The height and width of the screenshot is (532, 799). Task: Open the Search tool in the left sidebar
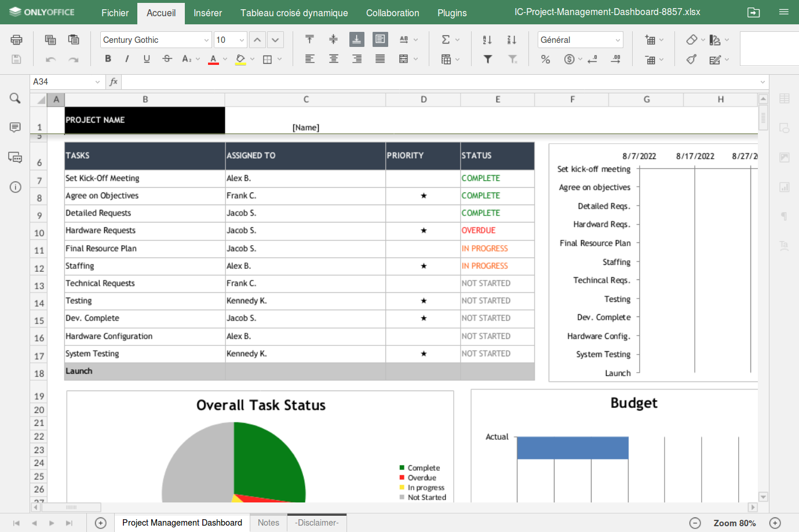(15, 99)
